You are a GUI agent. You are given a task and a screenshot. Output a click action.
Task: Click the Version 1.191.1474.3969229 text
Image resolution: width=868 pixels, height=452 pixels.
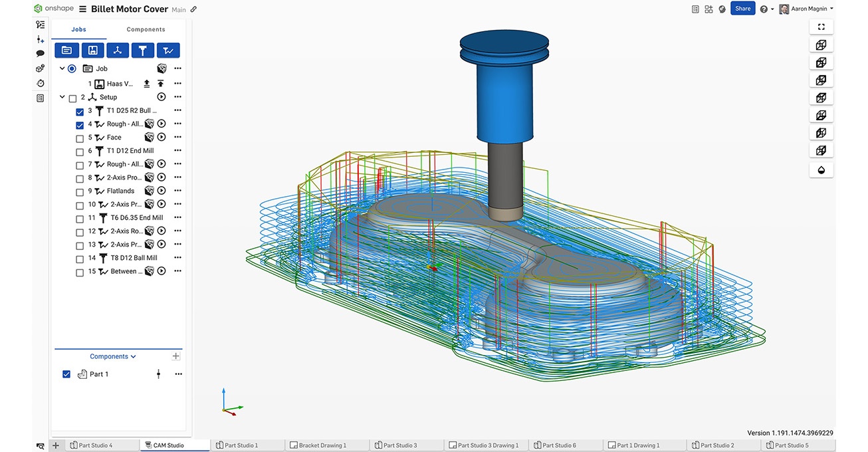[x=790, y=433]
